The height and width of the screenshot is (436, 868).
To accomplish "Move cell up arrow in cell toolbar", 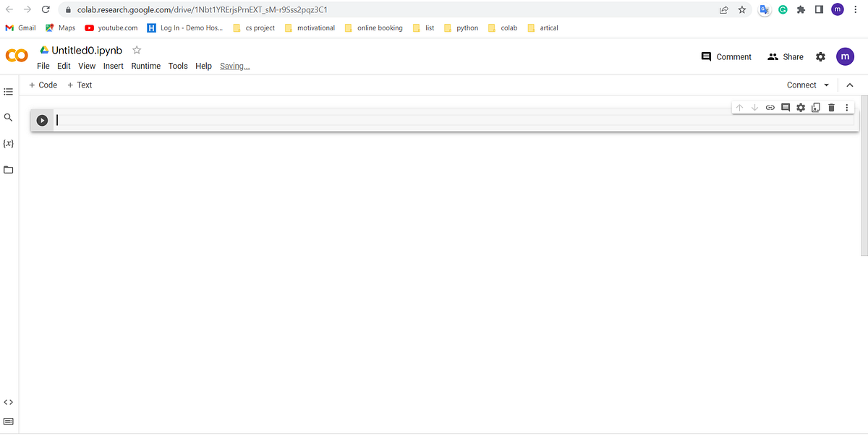I will click(x=739, y=108).
